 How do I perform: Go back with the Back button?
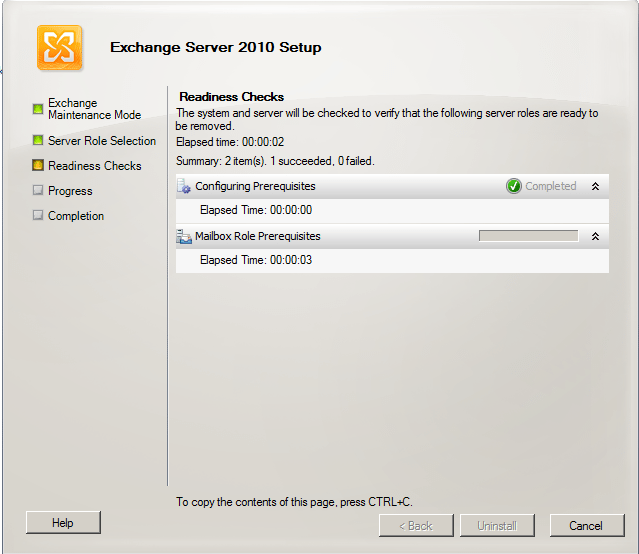tap(416, 526)
